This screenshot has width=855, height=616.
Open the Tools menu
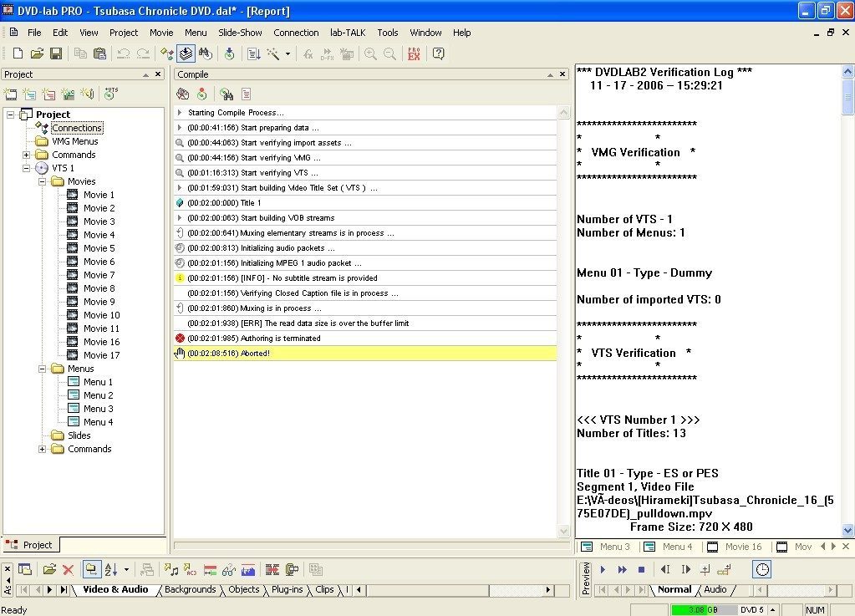388,33
